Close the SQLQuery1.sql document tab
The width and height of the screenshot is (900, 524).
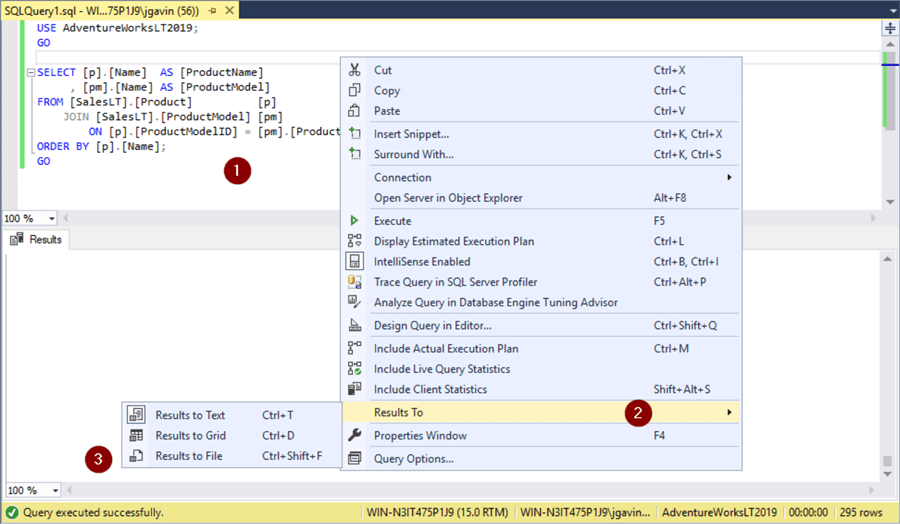pos(229,10)
